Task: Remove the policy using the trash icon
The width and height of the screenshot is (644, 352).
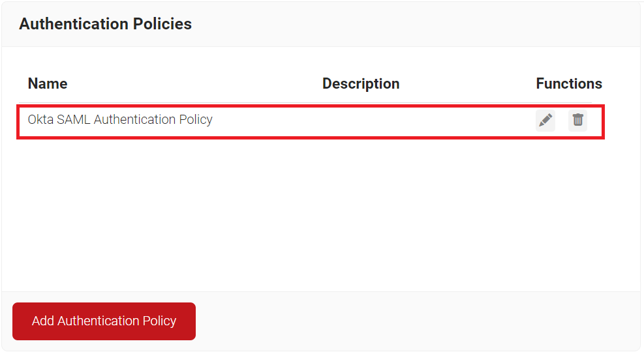Action: point(578,120)
